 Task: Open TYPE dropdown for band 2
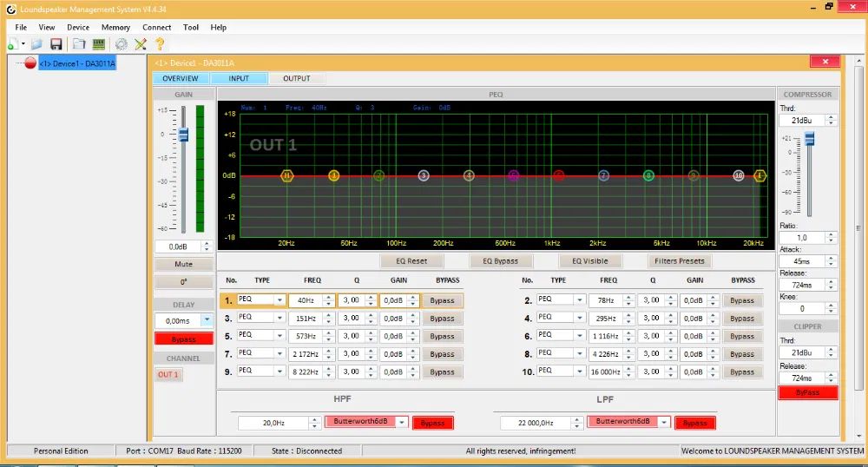pyautogui.click(x=580, y=299)
